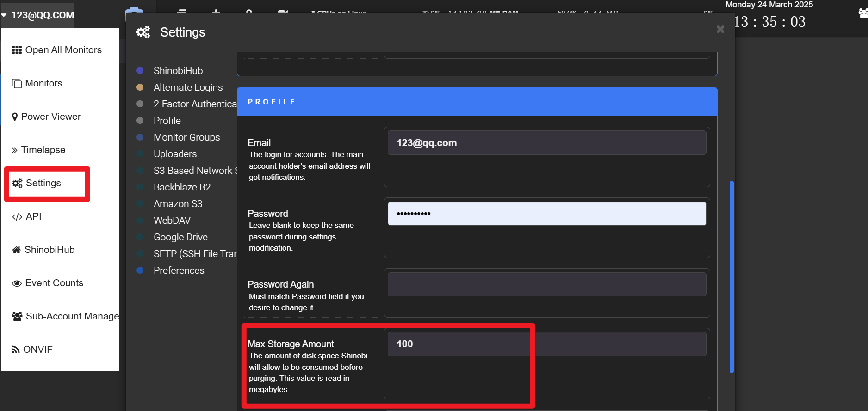Click the Email input field
Image resolution: width=868 pixels, height=411 pixels.
point(547,143)
